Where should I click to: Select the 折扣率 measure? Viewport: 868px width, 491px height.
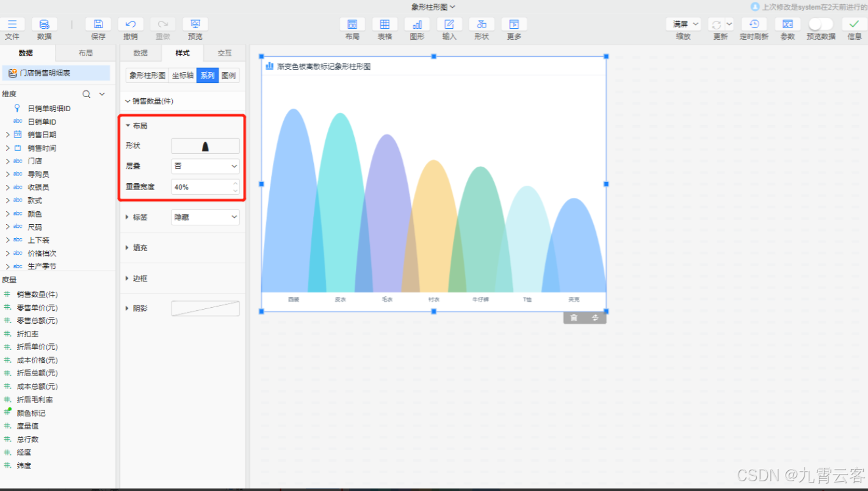[29, 334]
